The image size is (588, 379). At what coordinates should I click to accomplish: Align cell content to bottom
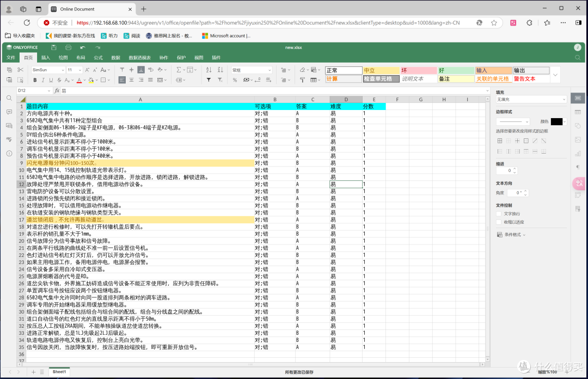[141, 70]
